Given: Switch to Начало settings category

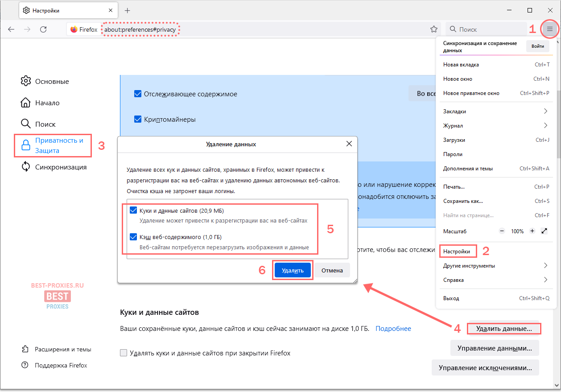Looking at the screenshot, I should tap(47, 103).
